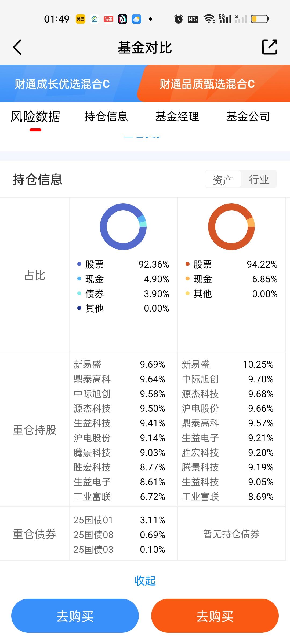The width and height of the screenshot is (290, 644).
Task: Switch holdings view to 行业
Action: pyautogui.click(x=259, y=179)
